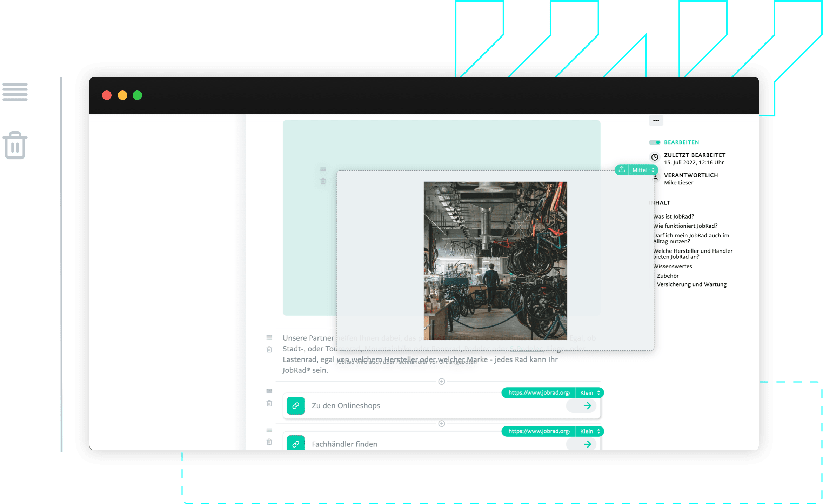Edit URL field of Fachhändler finden
The image size is (823, 504).
(x=538, y=431)
